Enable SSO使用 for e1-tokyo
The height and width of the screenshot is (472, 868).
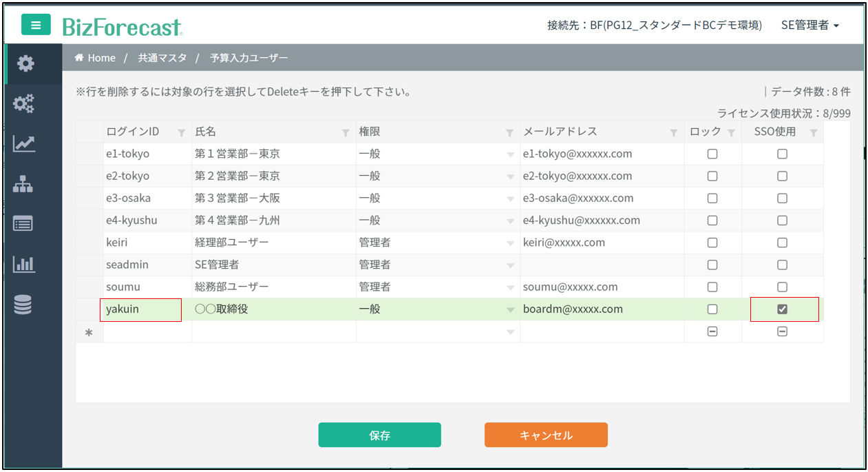[x=782, y=154]
